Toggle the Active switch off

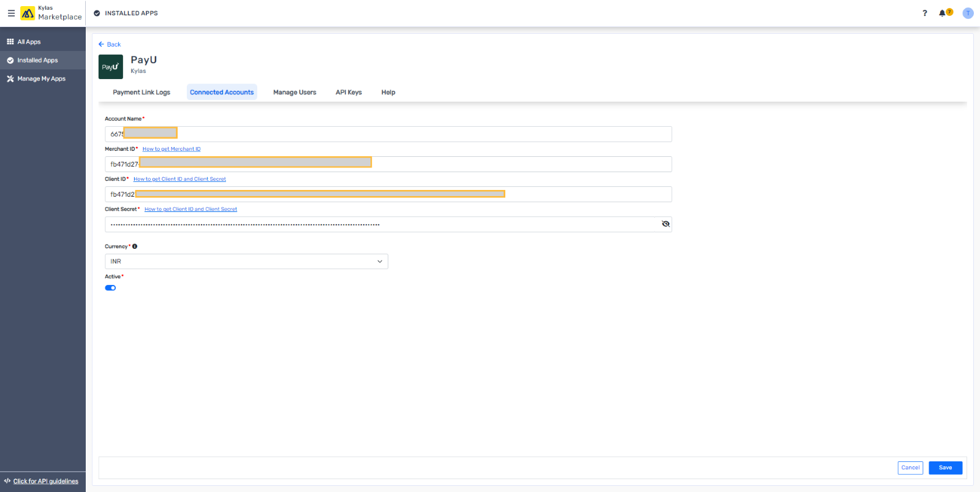(x=110, y=288)
